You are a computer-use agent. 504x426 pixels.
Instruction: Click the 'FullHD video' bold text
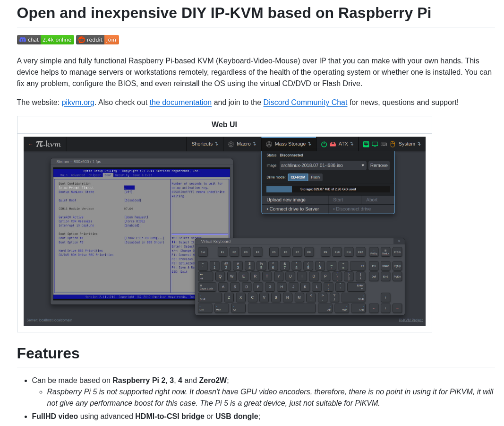tap(55, 417)
